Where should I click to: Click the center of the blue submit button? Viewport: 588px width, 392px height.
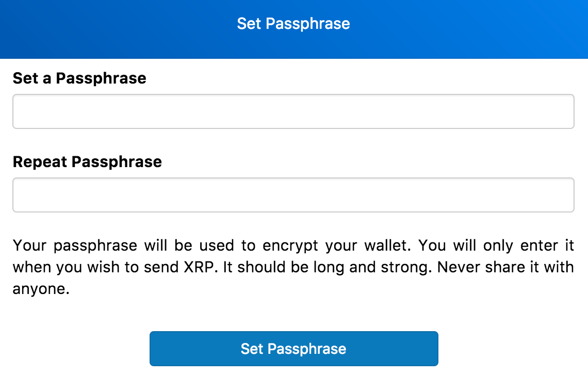(293, 349)
